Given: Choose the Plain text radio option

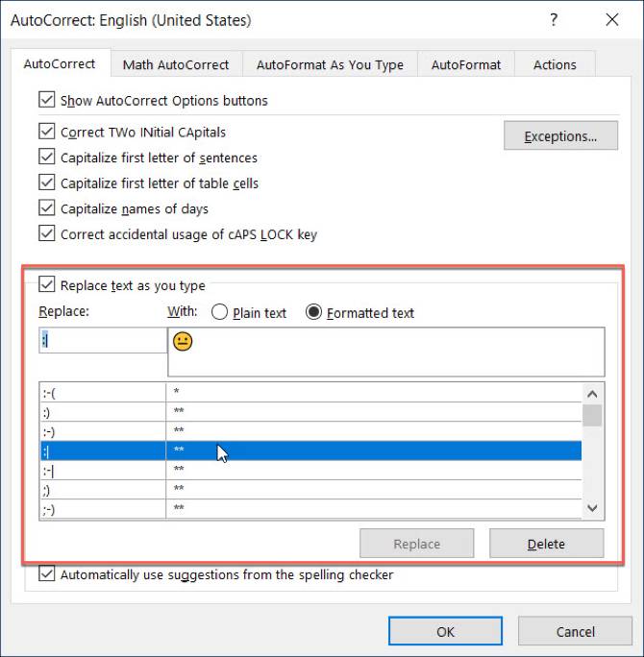Looking at the screenshot, I should 220,312.
